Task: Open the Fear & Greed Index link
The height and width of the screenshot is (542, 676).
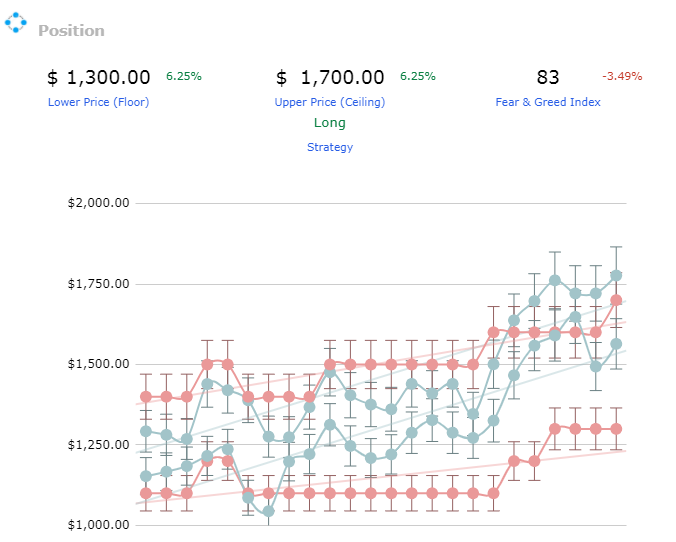Action: [548, 102]
